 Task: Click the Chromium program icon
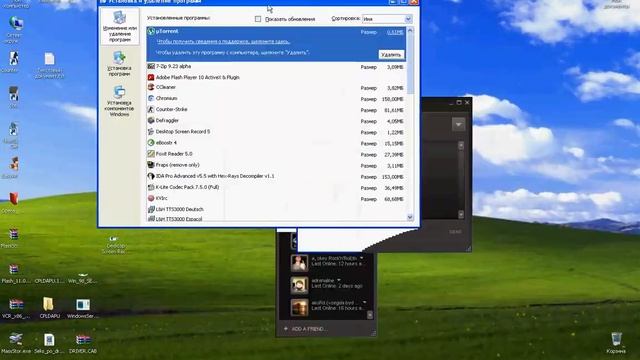(x=151, y=98)
